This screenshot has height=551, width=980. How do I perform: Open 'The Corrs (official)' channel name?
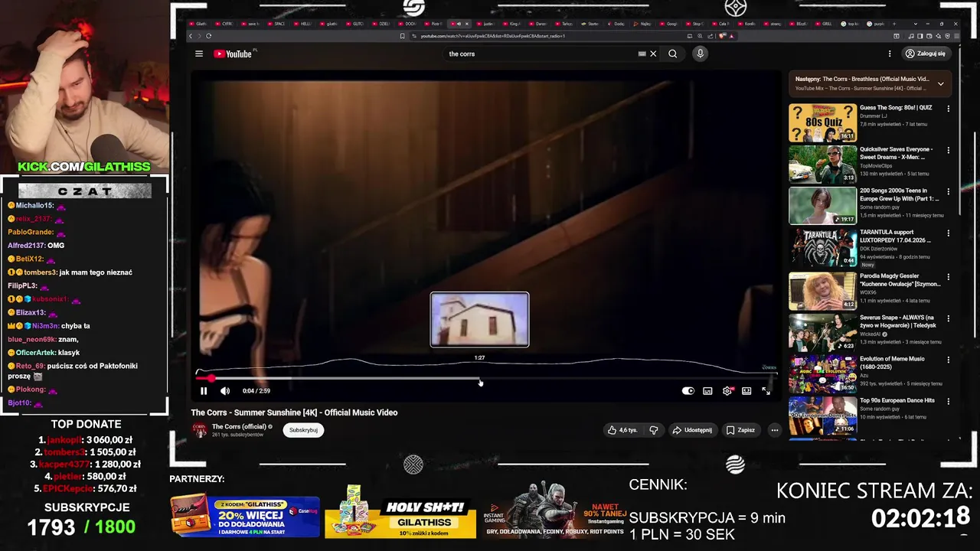tap(239, 426)
